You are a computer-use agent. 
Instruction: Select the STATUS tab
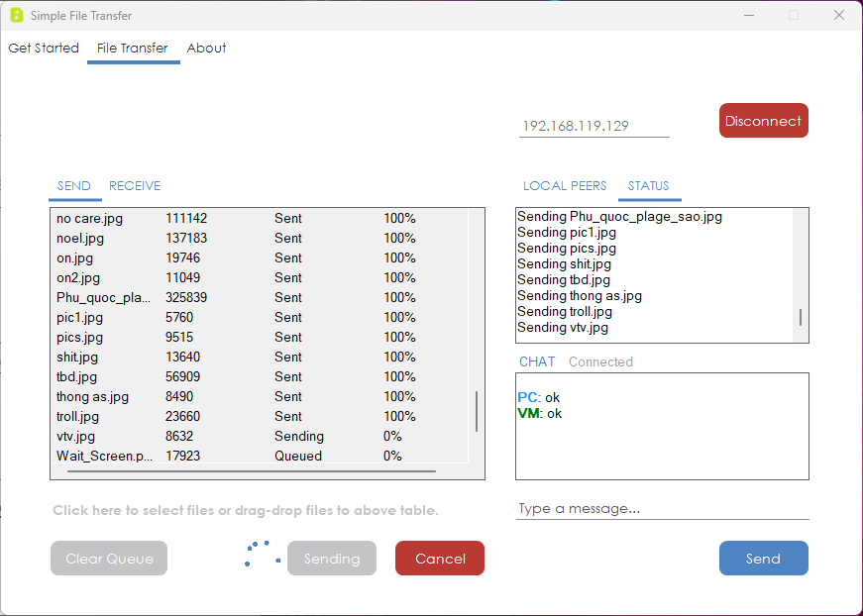(648, 186)
